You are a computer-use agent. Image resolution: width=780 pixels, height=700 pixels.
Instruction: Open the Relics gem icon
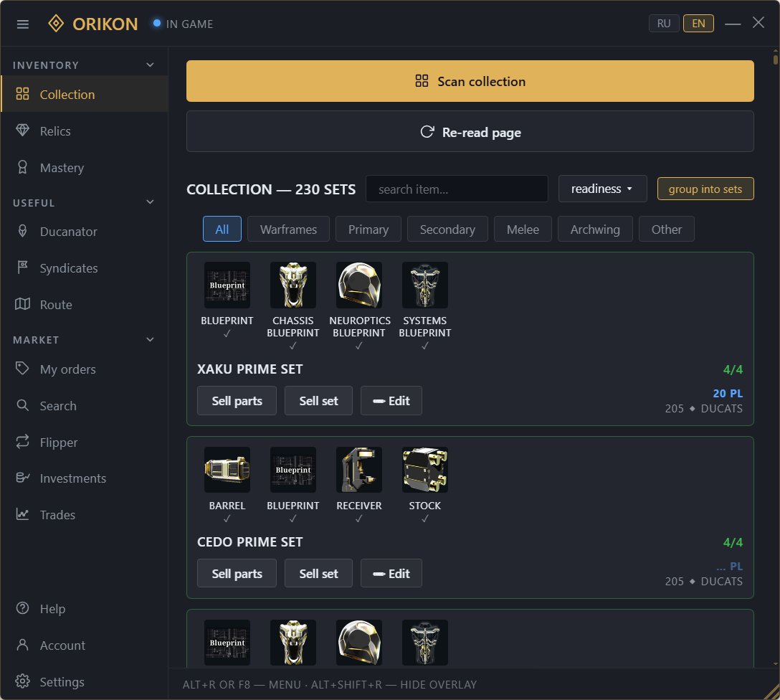[x=22, y=131]
